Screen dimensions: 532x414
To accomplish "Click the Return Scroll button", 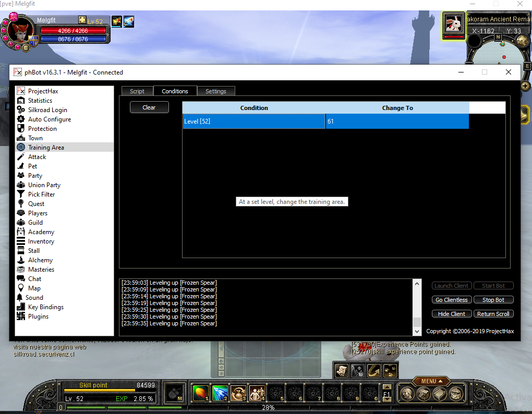I will (493, 314).
